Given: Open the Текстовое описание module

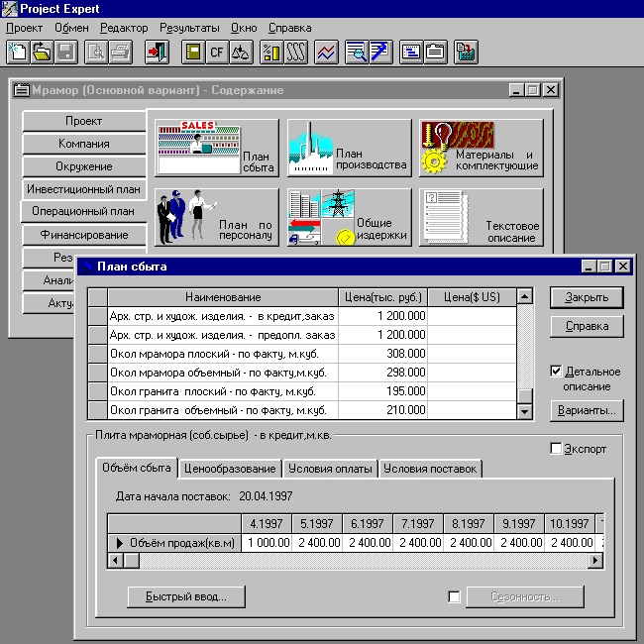Looking at the screenshot, I should pyautogui.click(x=482, y=217).
